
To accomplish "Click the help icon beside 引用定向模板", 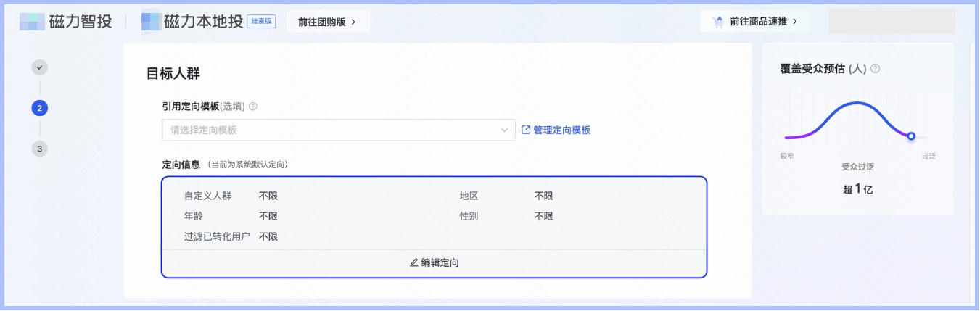I will click(253, 107).
